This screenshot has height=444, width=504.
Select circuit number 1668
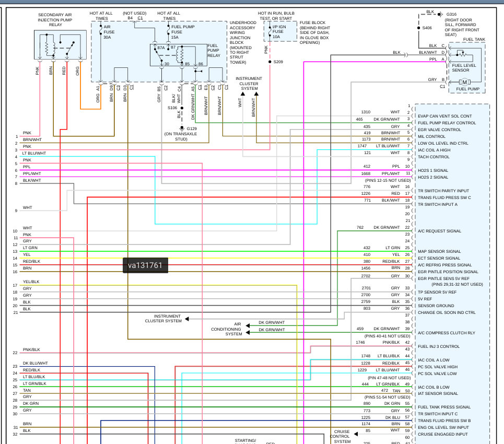366,173
